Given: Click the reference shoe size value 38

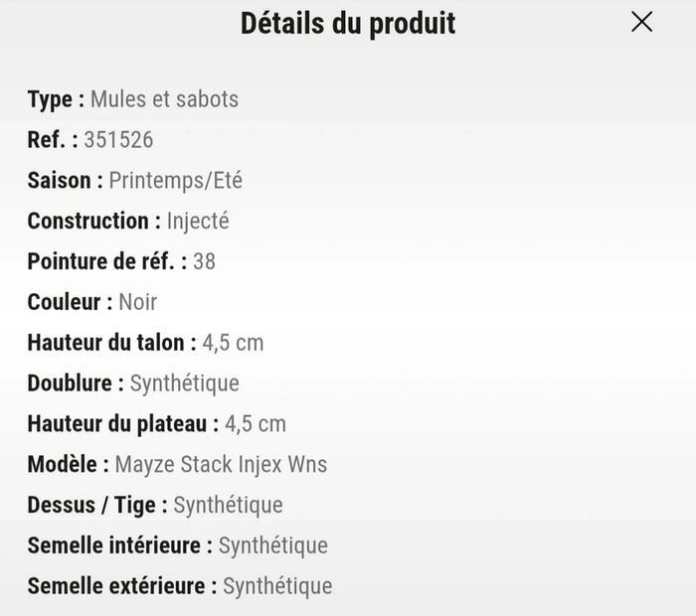Looking at the screenshot, I should pos(204,261).
